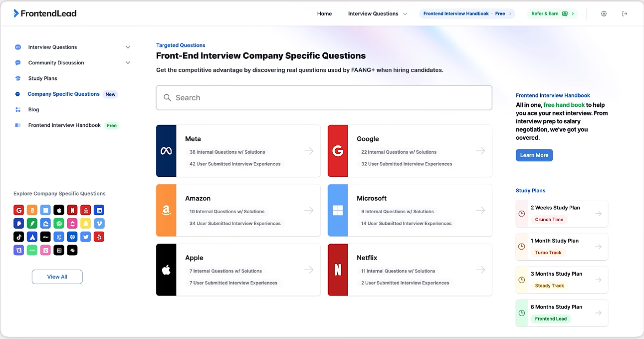Click the "free hand book" green link text
The width and height of the screenshot is (644, 339).
point(564,105)
